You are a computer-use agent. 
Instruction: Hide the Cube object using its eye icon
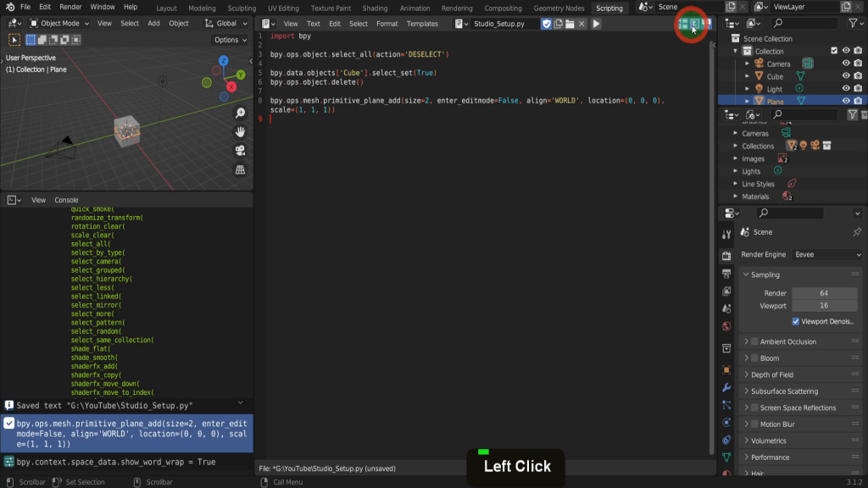tap(845, 76)
